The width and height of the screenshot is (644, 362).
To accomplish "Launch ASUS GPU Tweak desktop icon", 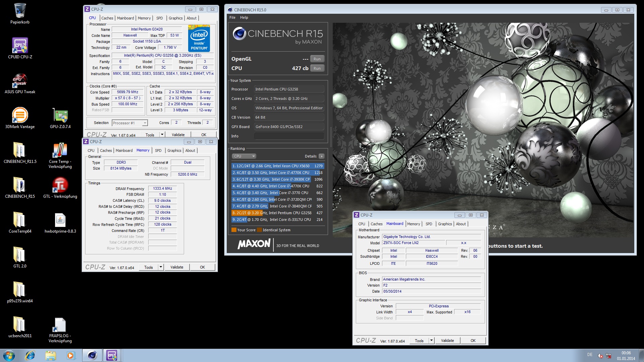I will (20, 83).
